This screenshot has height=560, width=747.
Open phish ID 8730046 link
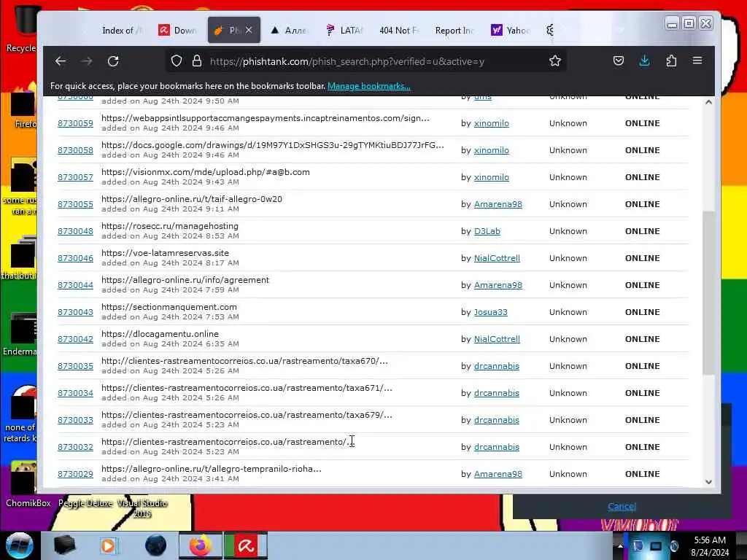75,258
